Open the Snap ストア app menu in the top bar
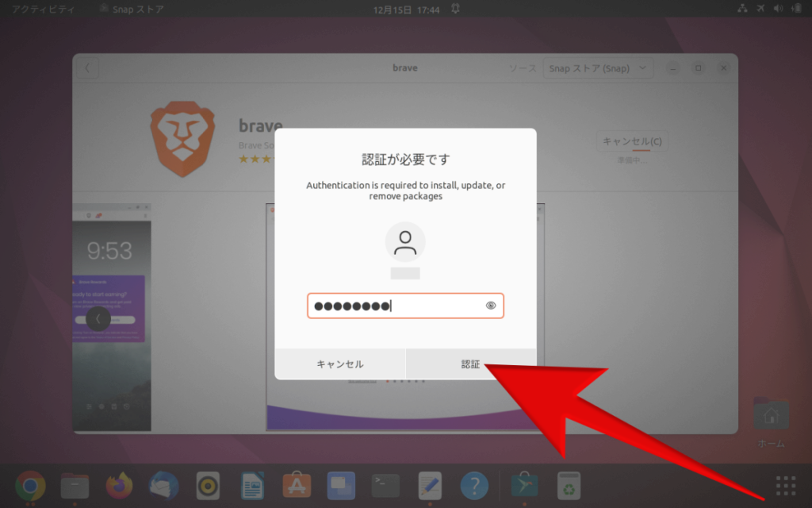 [x=132, y=10]
